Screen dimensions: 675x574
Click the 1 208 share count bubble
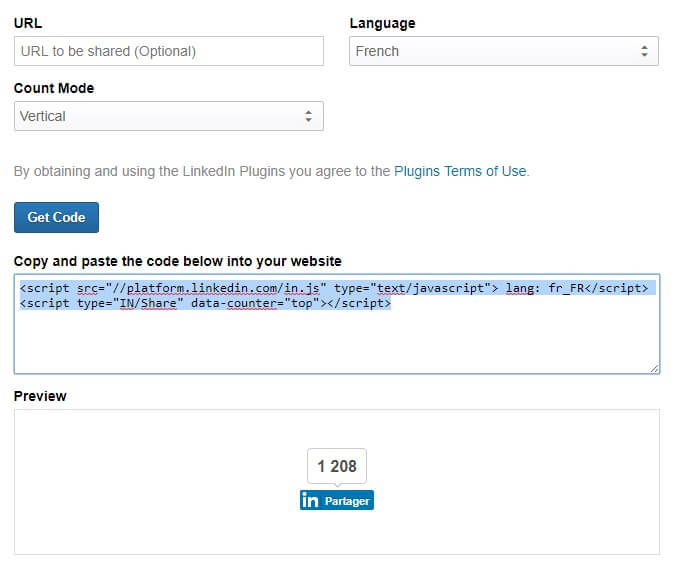pyautogui.click(x=337, y=466)
